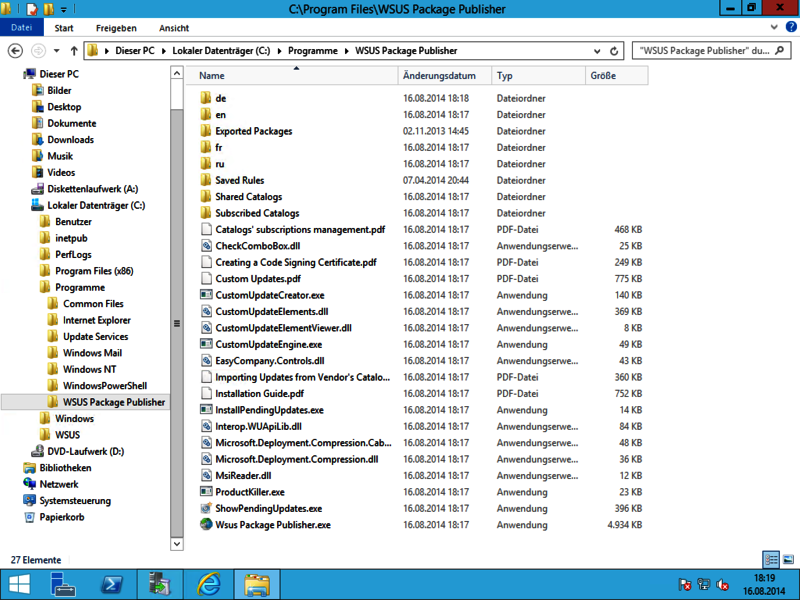The height and width of the screenshot is (600, 800).
Task: Select Papierkorb in the navigation tree
Action: point(62,517)
